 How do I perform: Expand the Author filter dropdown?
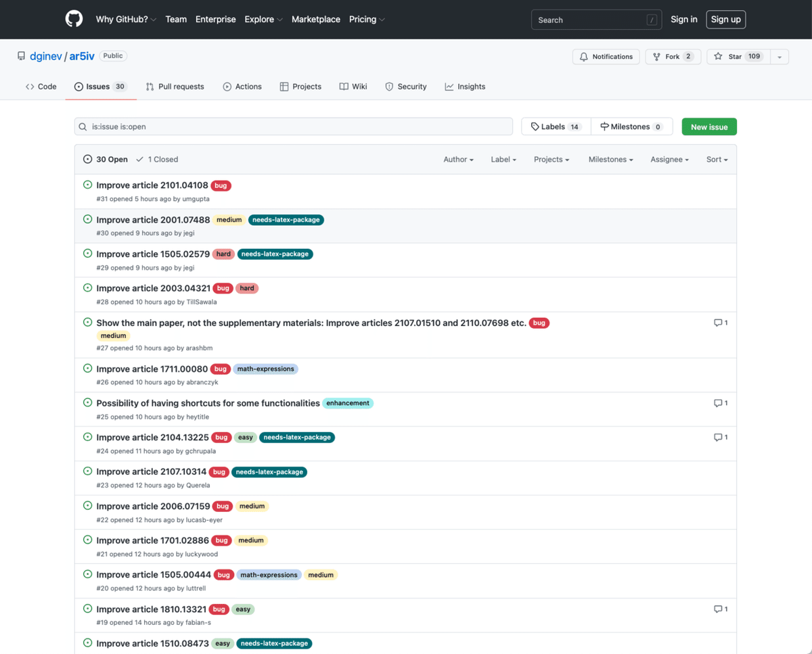tap(458, 160)
